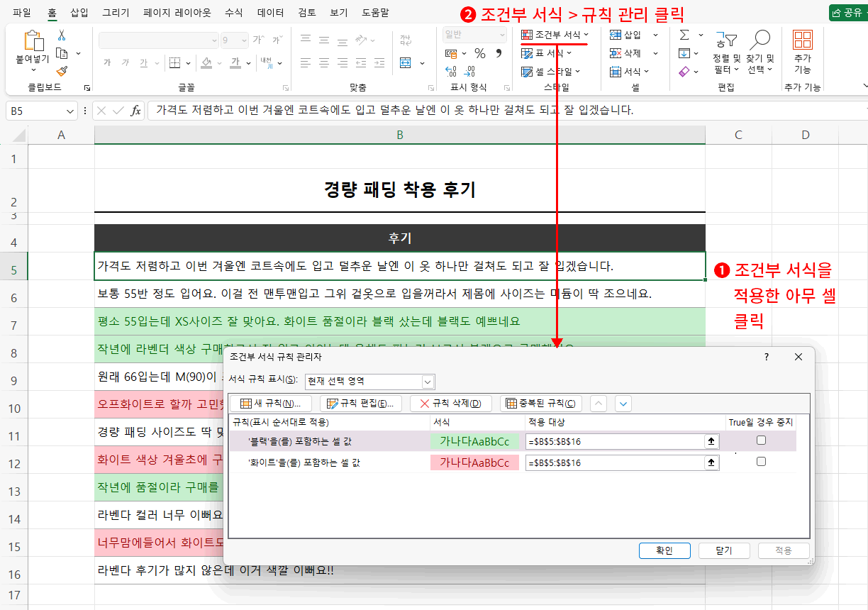Click the Edit Rule (규칙 편집) button
This screenshot has width=868, height=610.
[x=361, y=404]
